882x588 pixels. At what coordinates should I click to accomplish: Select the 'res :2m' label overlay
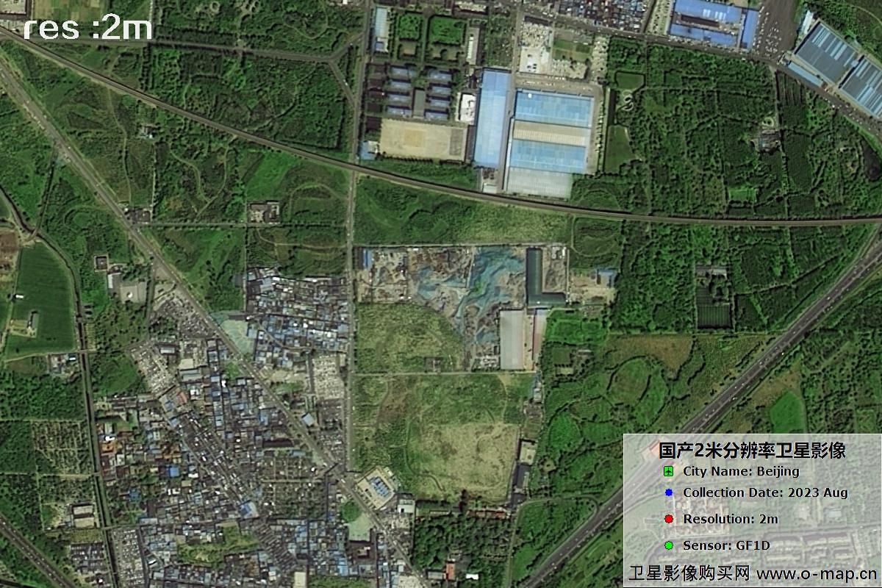(87, 29)
